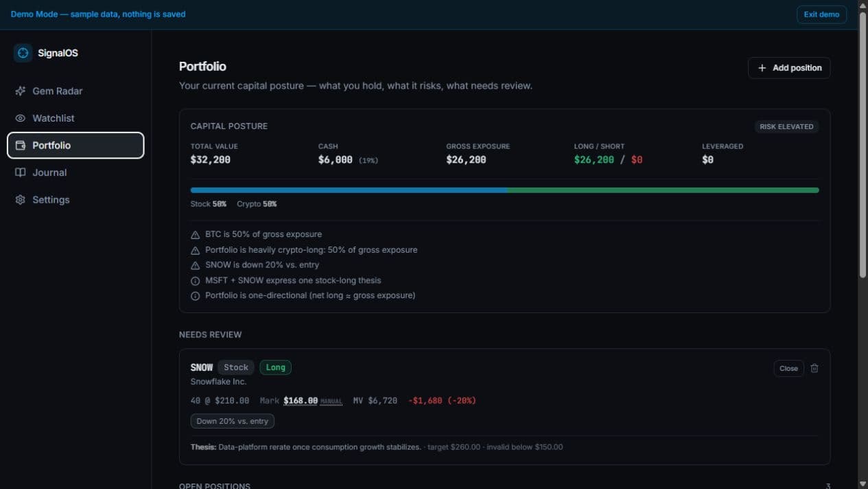Click the Settings gear icon
The height and width of the screenshot is (489, 868).
[20, 200]
